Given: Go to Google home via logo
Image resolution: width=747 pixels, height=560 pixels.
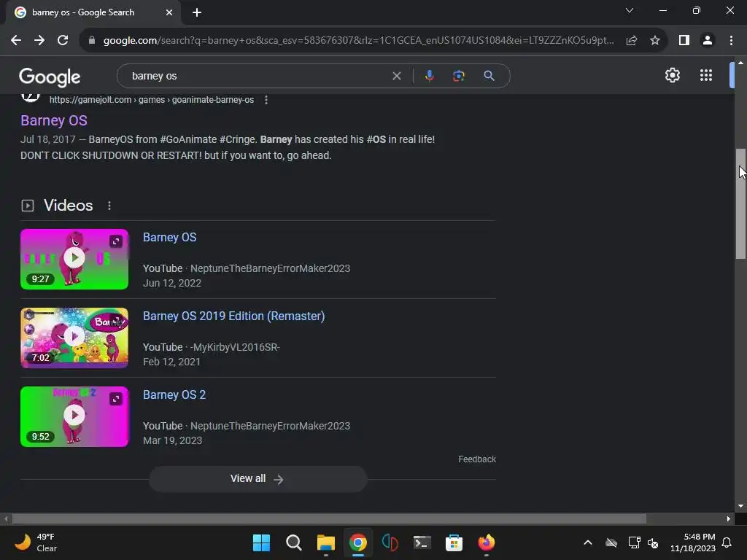Looking at the screenshot, I should 50,76.
